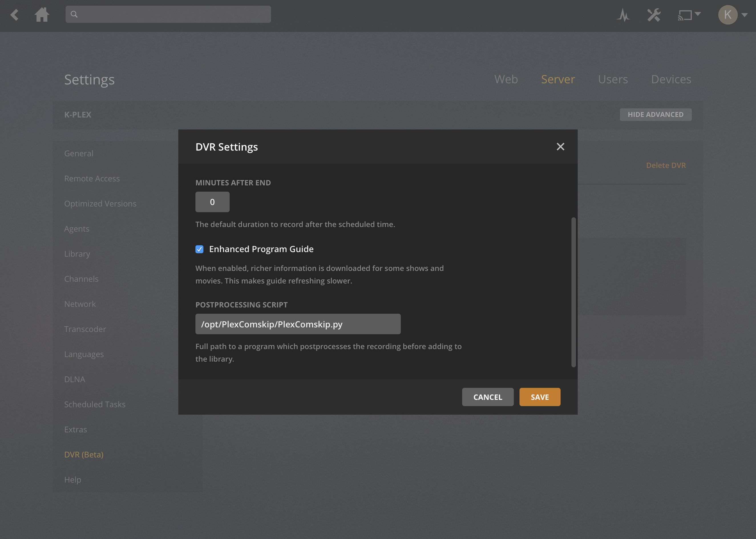
Task: Click the Enhanced Program Guide label
Action: tap(261, 249)
